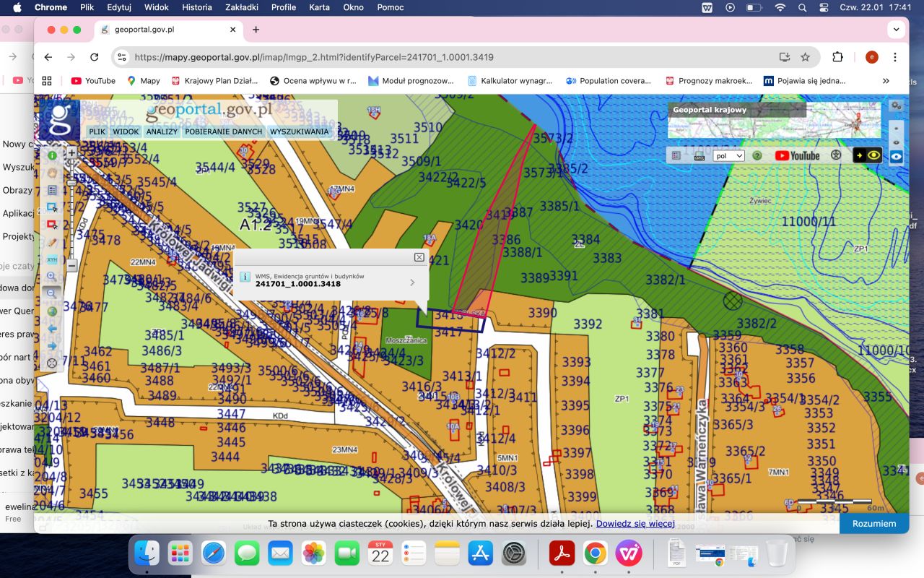Open the 'pol' language dropdown
924x578 pixels.
click(x=728, y=155)
